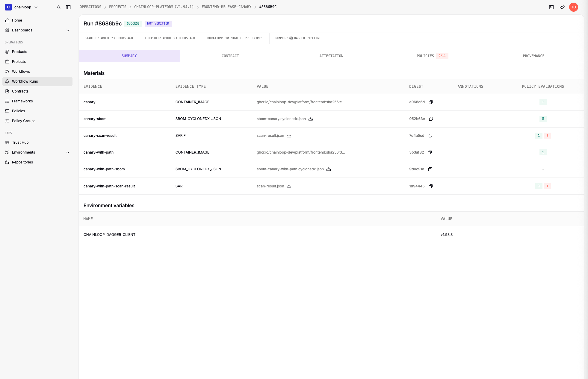The image size is (588, 379).
Task: Go to Home in sidebar
Action: (37, 20)
